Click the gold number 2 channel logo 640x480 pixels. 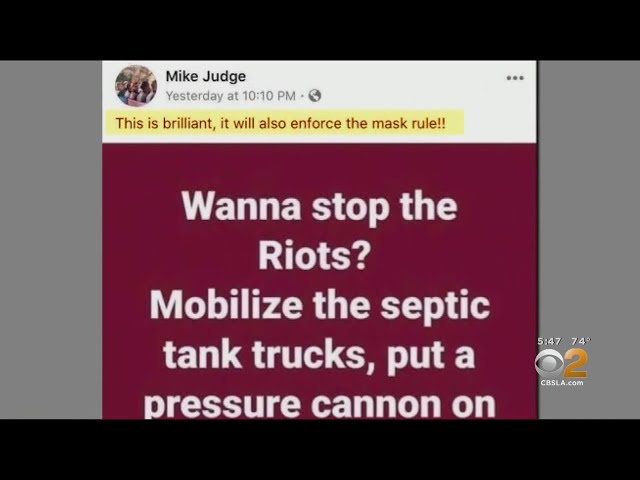click(x=576, y=364)
